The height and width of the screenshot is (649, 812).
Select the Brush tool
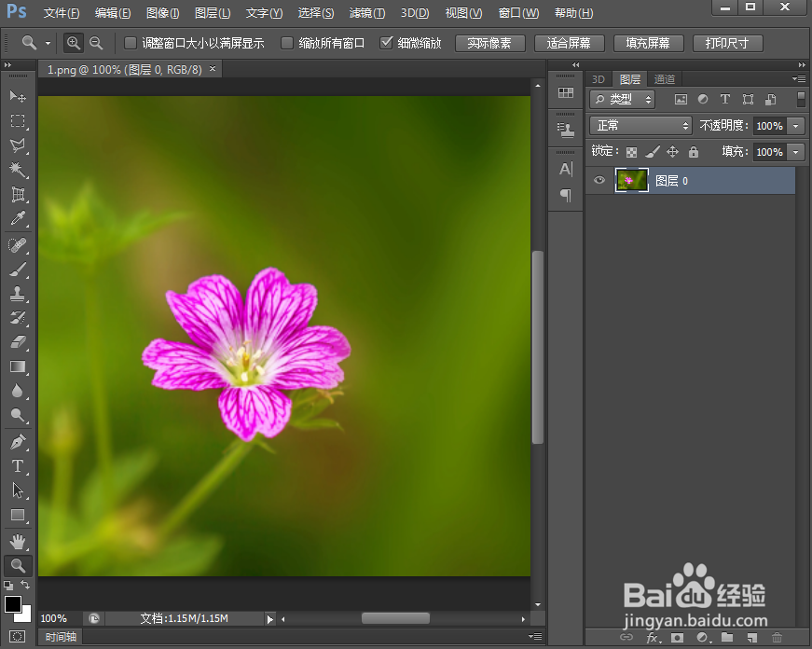coord(18,269)
